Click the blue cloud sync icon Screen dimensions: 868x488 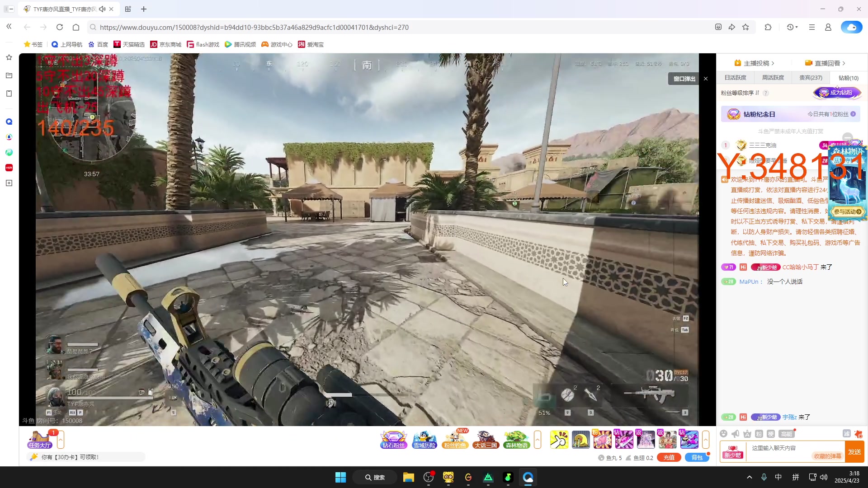click(852, 27)
